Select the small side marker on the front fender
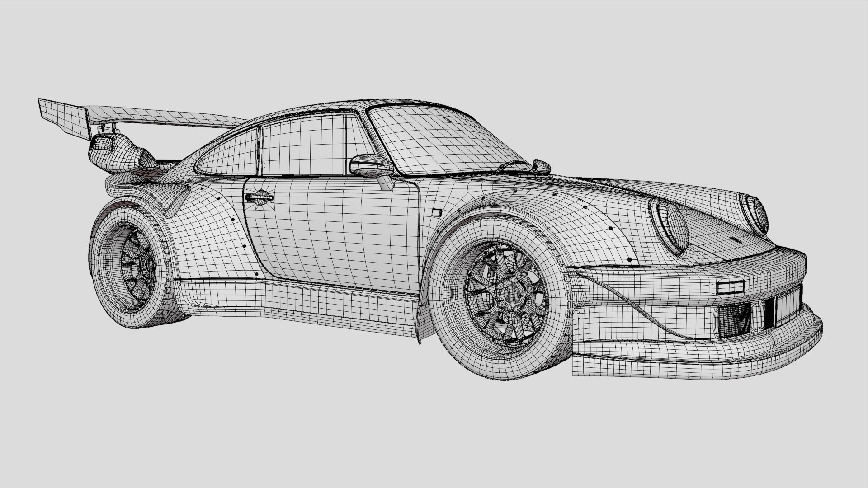 pos(436,211)
